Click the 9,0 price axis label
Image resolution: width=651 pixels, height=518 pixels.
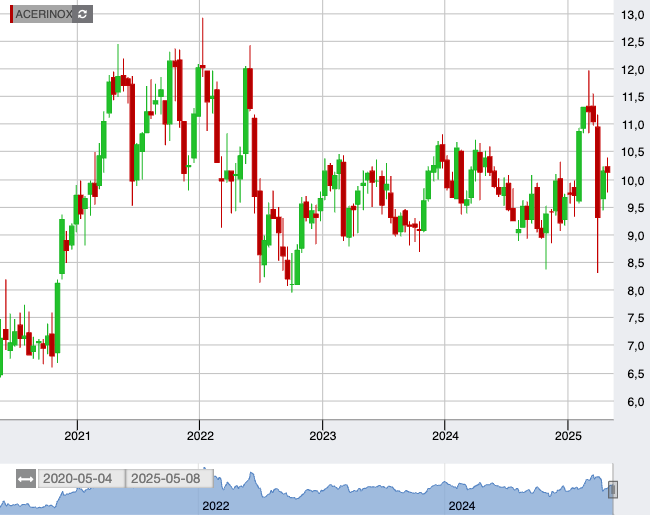[x=635, y=236]
